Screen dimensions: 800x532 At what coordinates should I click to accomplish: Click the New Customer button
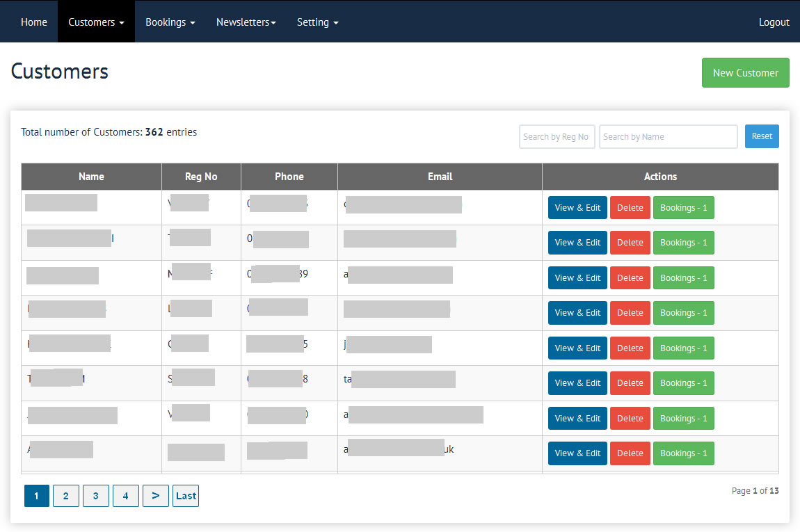pyautogui.click(x=745, y=73)
